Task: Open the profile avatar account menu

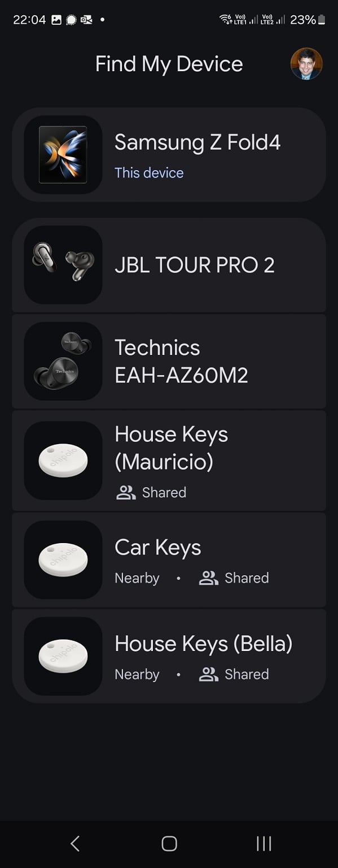Action: pos(306,64)
